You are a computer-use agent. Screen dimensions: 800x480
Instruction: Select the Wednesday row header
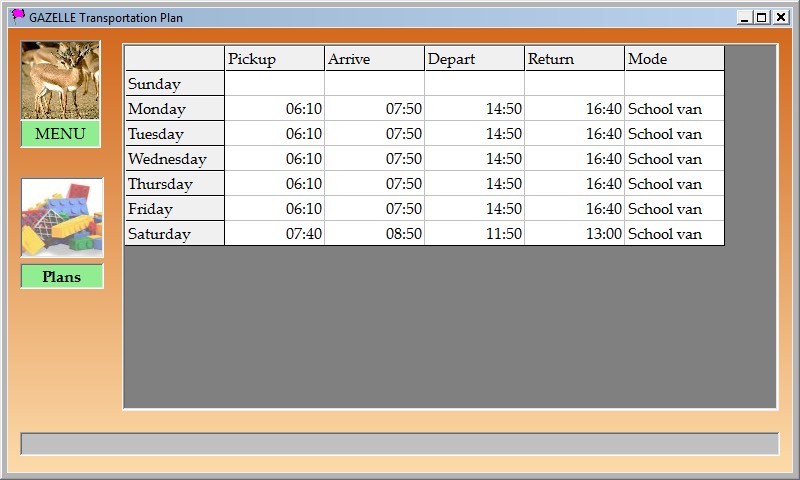point(174,159)
